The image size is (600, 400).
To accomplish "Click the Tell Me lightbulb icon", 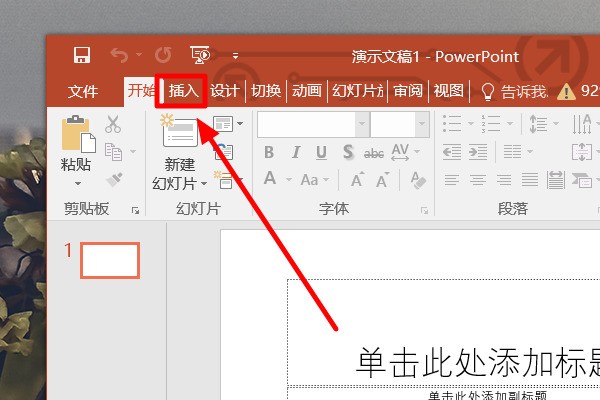I will [x=489, y=91].
